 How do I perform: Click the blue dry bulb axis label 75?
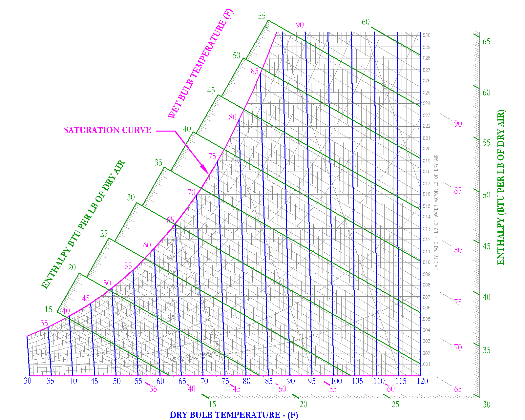(x=225, y=381)
